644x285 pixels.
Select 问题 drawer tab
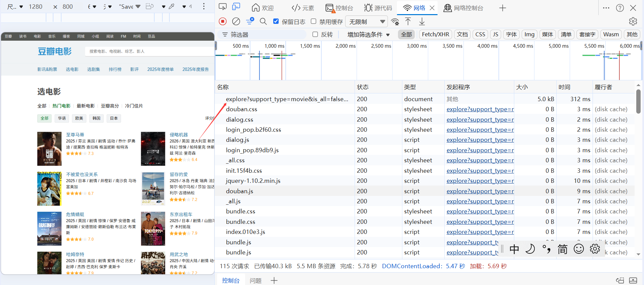click(x=255, y=281)
